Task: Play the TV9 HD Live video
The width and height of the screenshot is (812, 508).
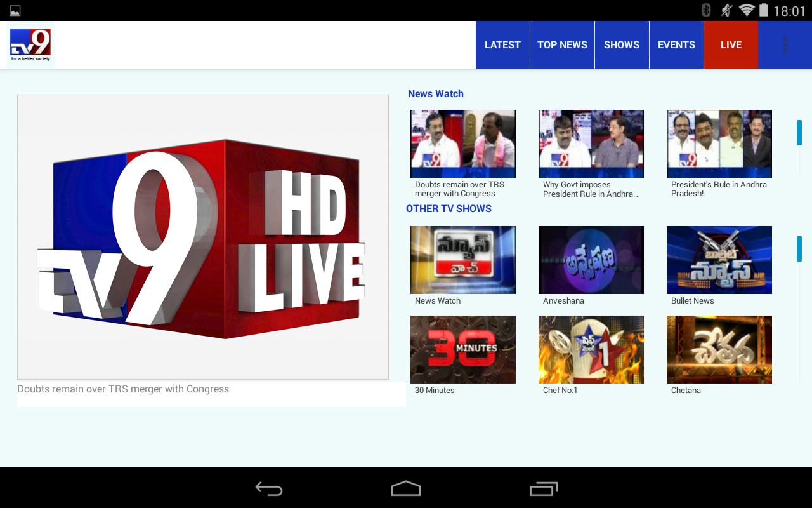Action: [x=203, y=237]
